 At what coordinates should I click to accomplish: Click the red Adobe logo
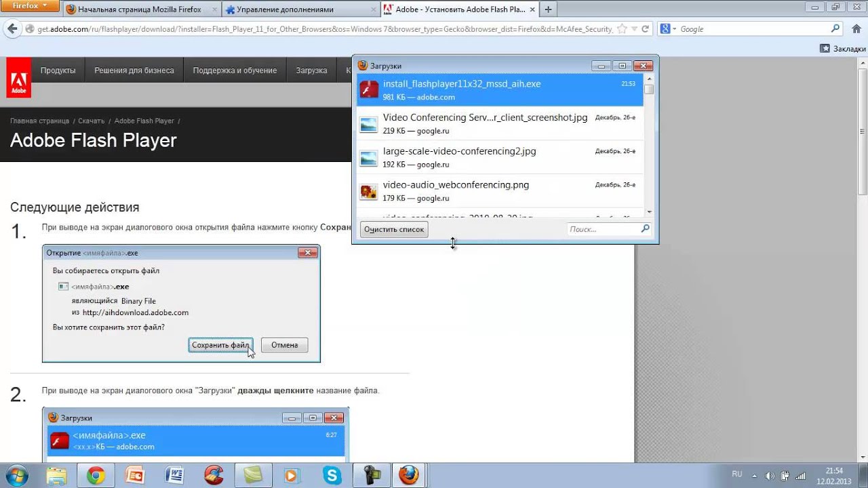pos(18,77)
